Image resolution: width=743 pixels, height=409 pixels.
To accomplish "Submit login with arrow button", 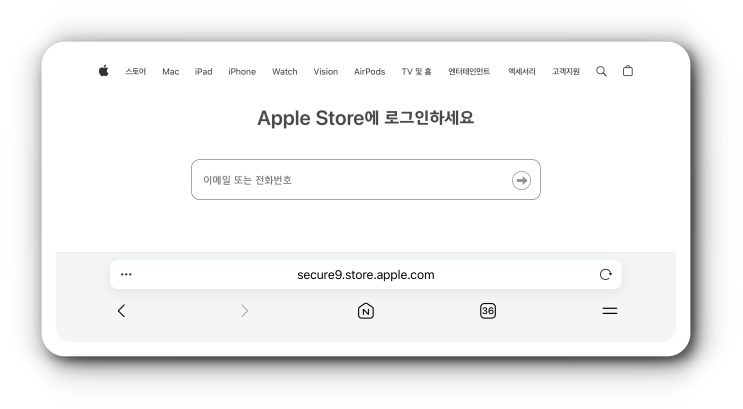I will pyautogui.click(x=521, y=180).
